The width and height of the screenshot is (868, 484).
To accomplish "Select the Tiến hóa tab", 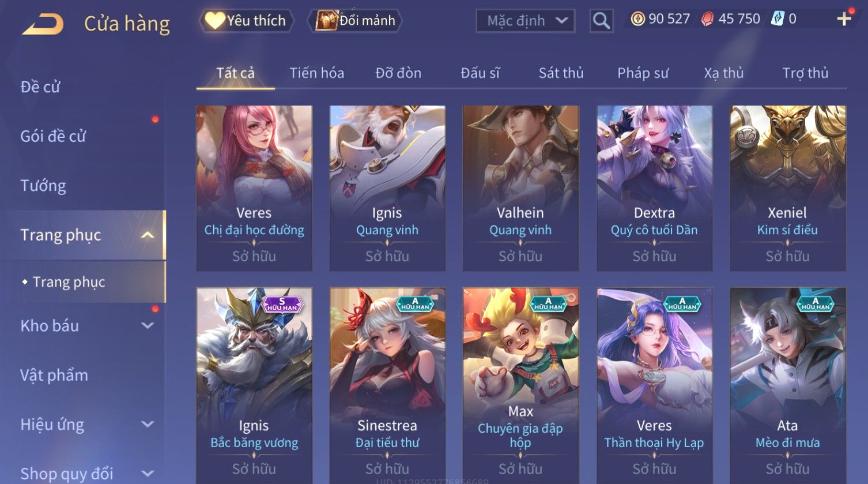I will (316, 73).
